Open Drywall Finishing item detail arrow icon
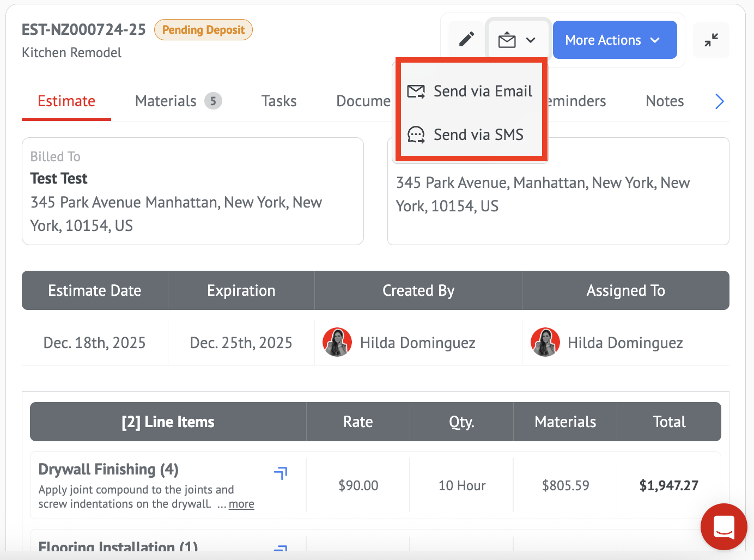This screenshot has width=754, height=560. [x=281, y=473]
